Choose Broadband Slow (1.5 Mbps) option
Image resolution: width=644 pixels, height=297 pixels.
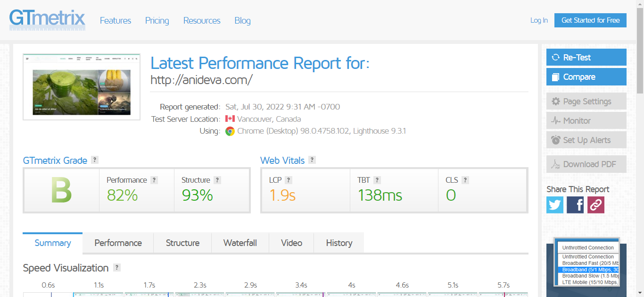coord(588,276)
